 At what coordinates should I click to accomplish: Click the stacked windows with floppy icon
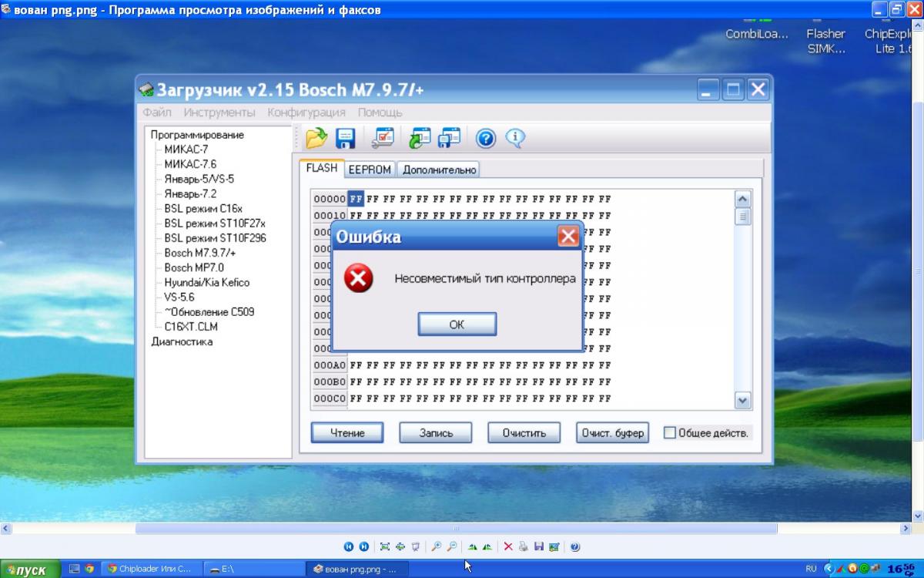pos(449,138)
